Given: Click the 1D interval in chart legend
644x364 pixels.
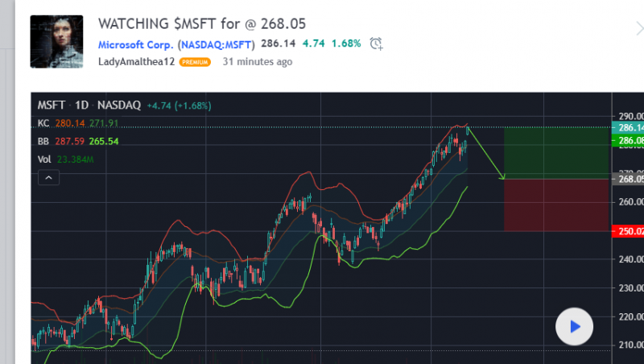Looking at the screenshot, I should [x=81, y=105].
